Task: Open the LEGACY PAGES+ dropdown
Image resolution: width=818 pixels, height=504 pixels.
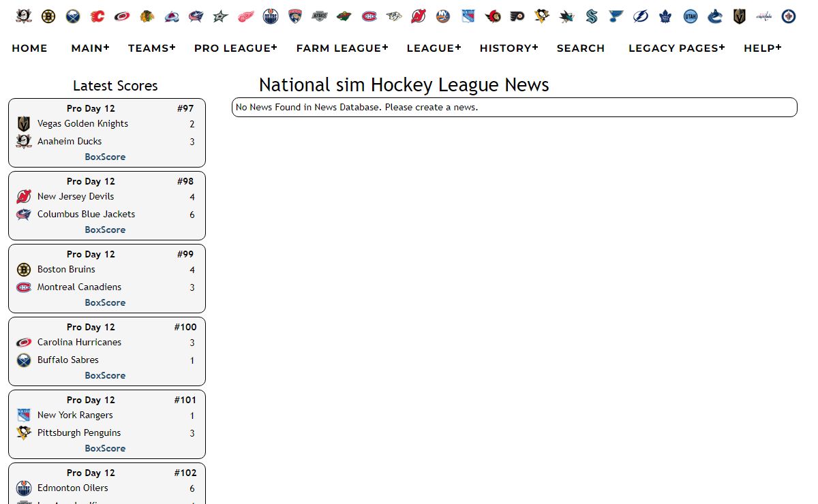Action: coord(677,48)
